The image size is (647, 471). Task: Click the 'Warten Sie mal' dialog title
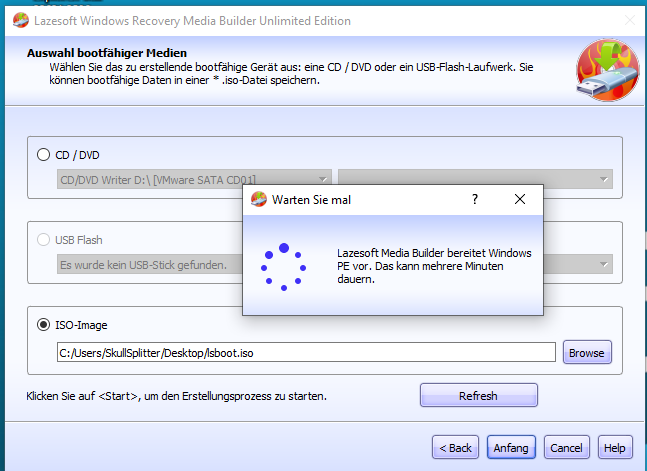click(311, 200)
